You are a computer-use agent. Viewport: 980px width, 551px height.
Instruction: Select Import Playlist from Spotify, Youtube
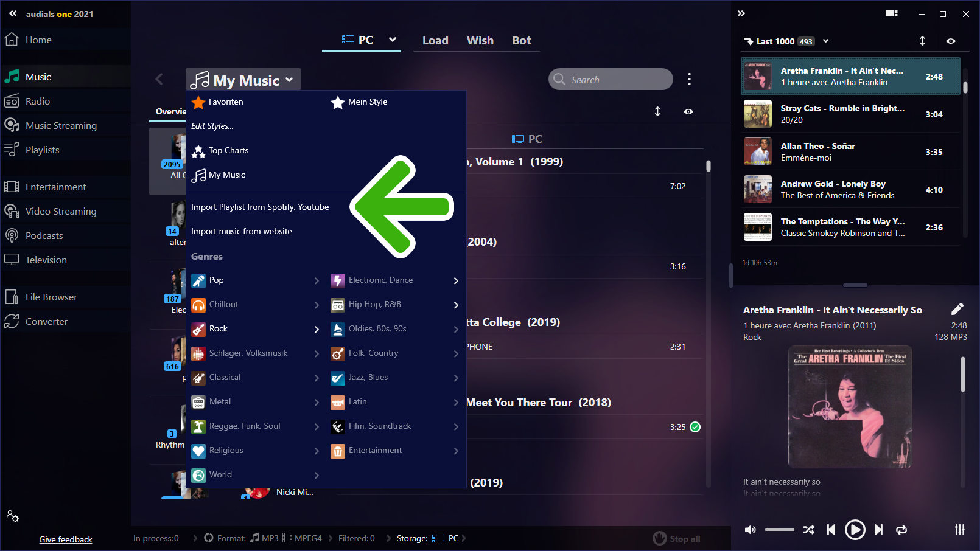[x=260, y=207]
